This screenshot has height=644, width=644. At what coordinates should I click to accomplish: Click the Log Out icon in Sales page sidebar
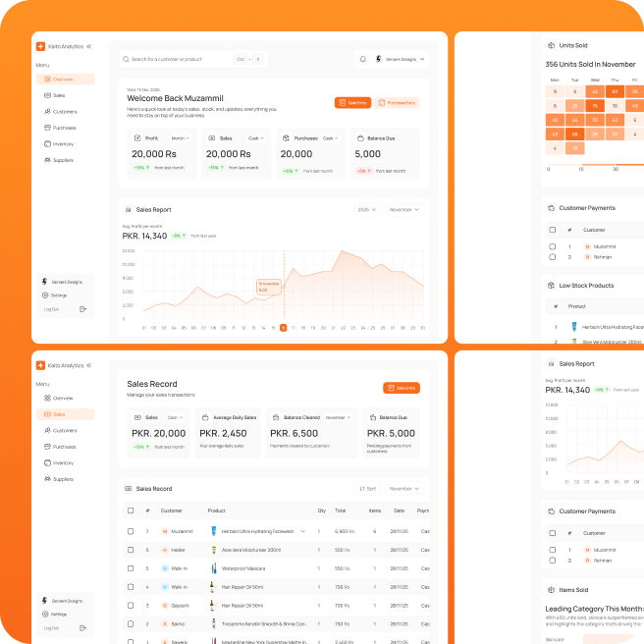click(x=83, y=627)
